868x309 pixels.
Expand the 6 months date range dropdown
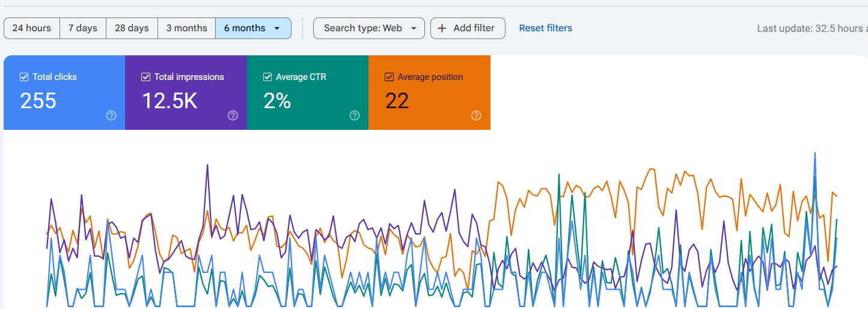277,28
